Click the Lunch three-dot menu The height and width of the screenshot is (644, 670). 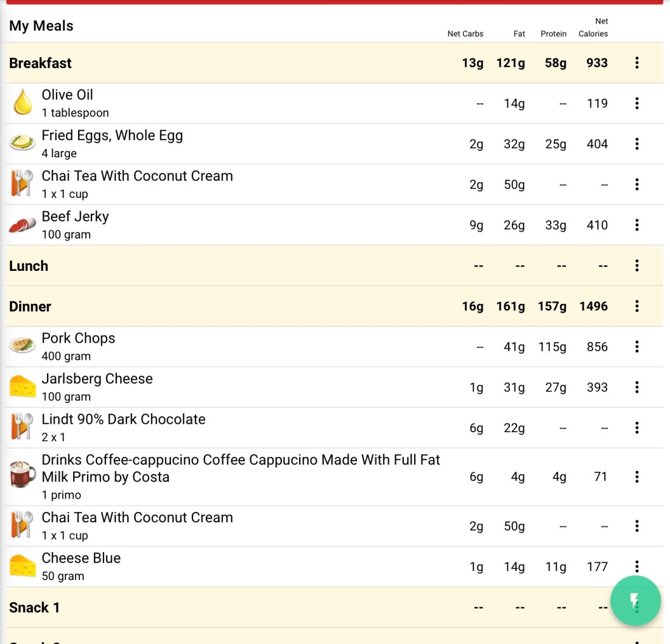pos(636,265)
